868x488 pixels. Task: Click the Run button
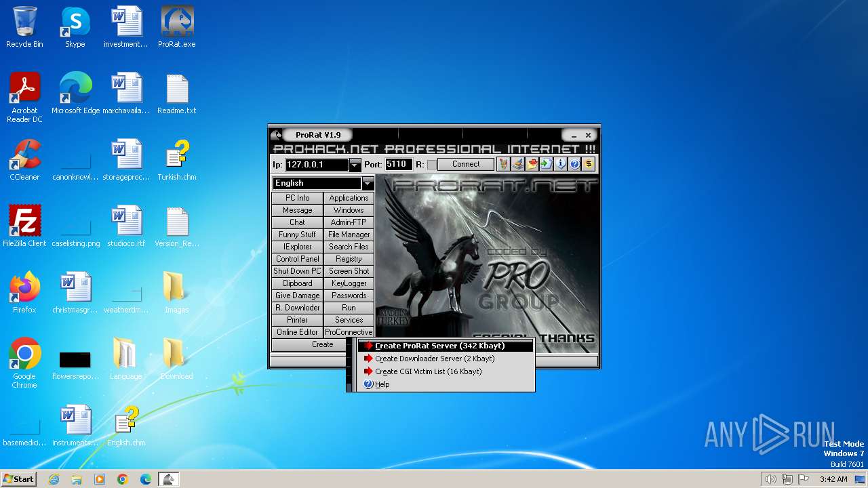pos(349,308)
